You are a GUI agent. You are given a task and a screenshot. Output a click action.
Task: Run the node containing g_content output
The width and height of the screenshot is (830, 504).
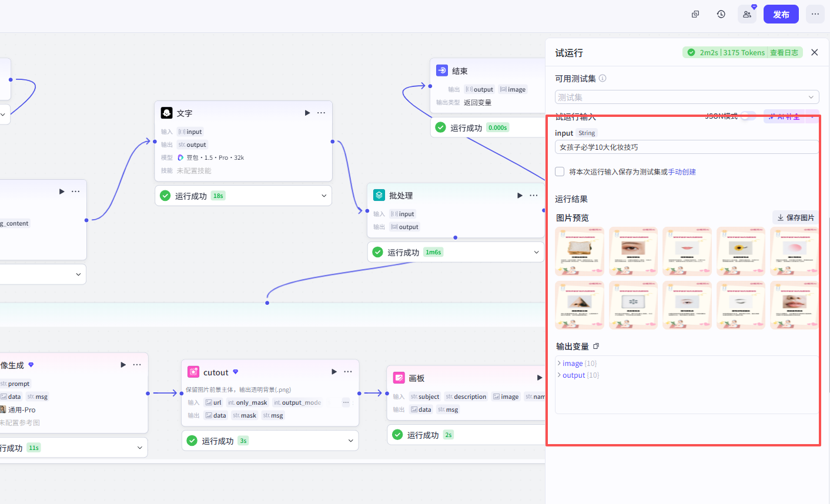click(x=62, y=191)
